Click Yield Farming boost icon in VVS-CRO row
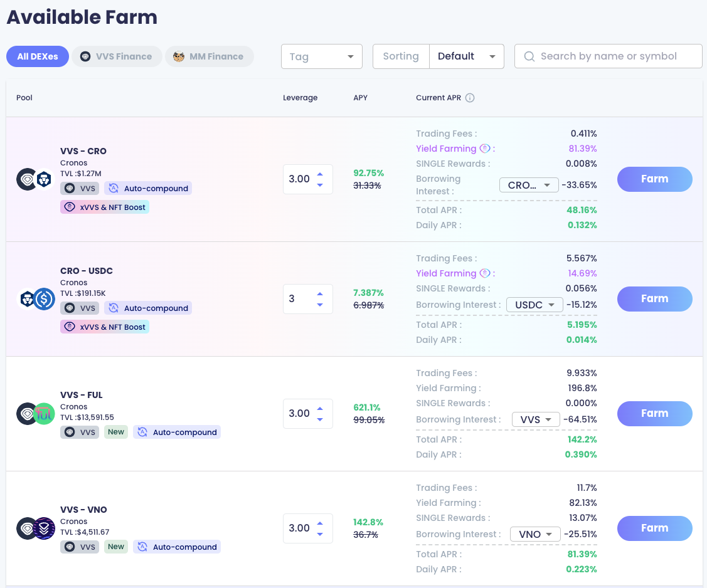Screen dimensions: 707x588 (x=485, y=149)
